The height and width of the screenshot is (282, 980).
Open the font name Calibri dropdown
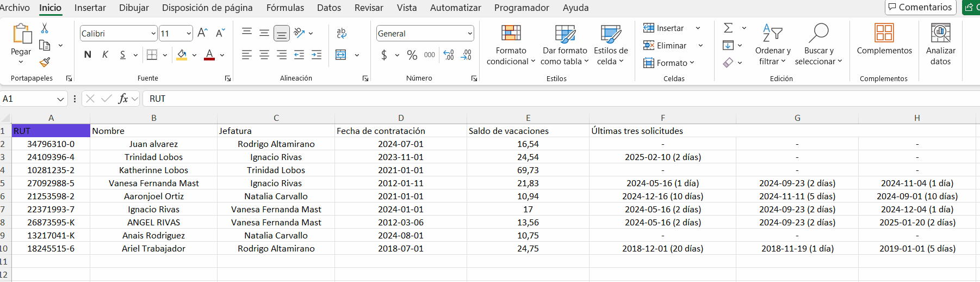click(153, 34)
